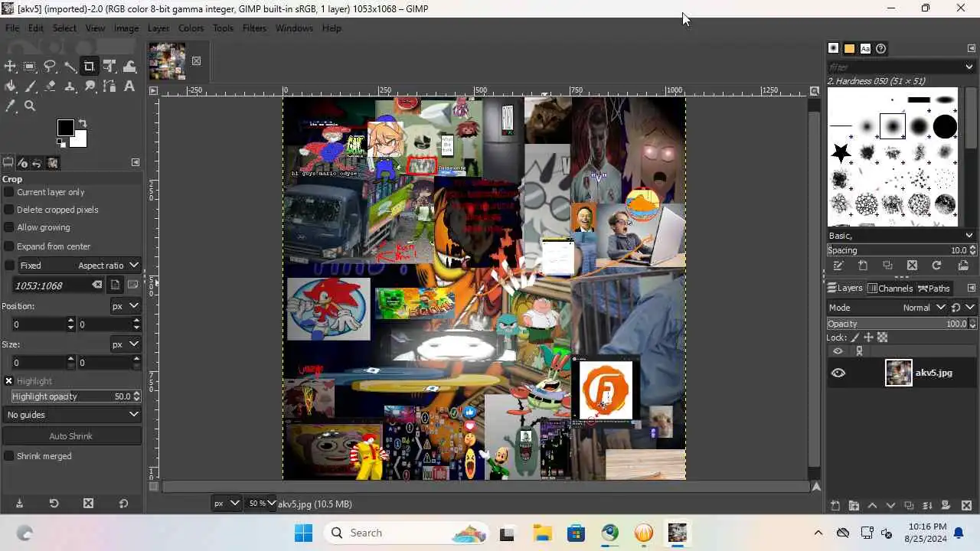The width and height of the screenshot is (980, 551).
Task: Select the Warp Transform tool
Action: (129, 67)
